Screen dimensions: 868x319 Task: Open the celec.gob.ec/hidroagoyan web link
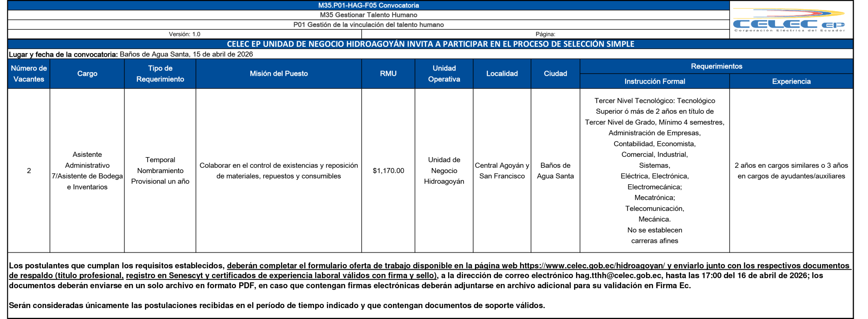(x=592, y=266)
